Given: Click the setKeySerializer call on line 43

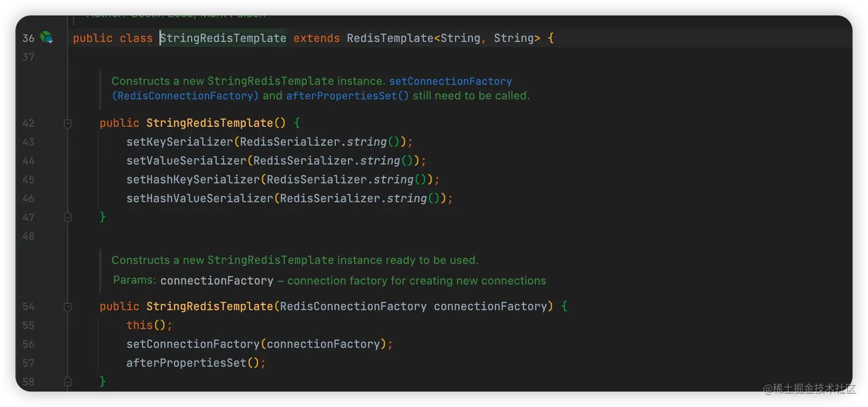Looking at the screenshot, I should (180, 142).
